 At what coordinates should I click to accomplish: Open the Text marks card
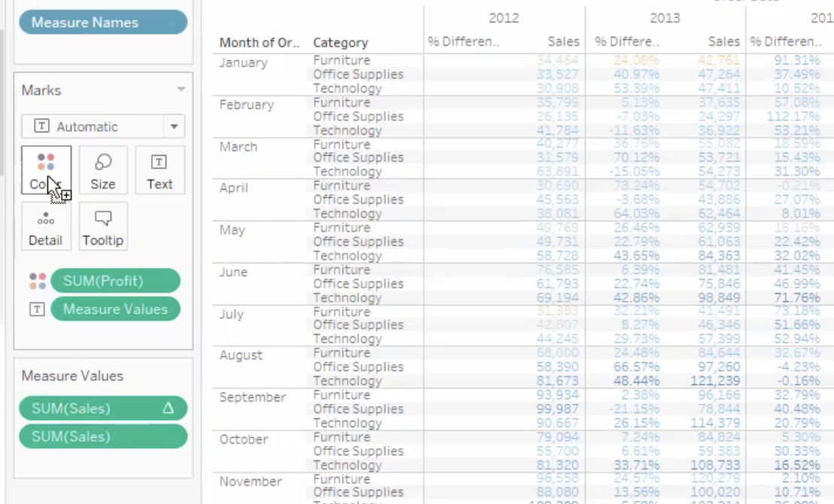coord(160,170)
